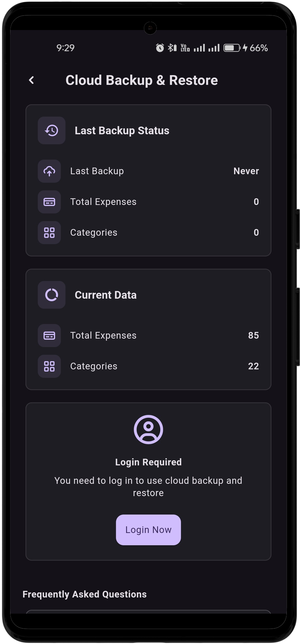Tap the card icon in Last Backup Status

pos(49,202)
